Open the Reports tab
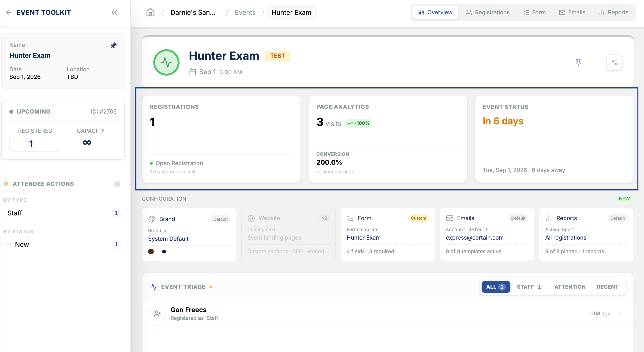644x352 pixels. (x=614, y=12)
